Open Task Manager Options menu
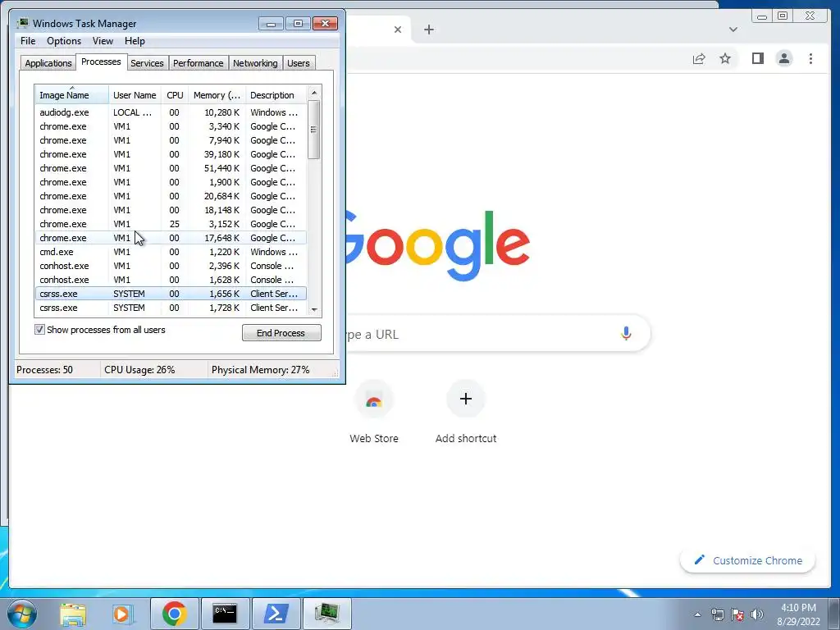 coord(64,41)
